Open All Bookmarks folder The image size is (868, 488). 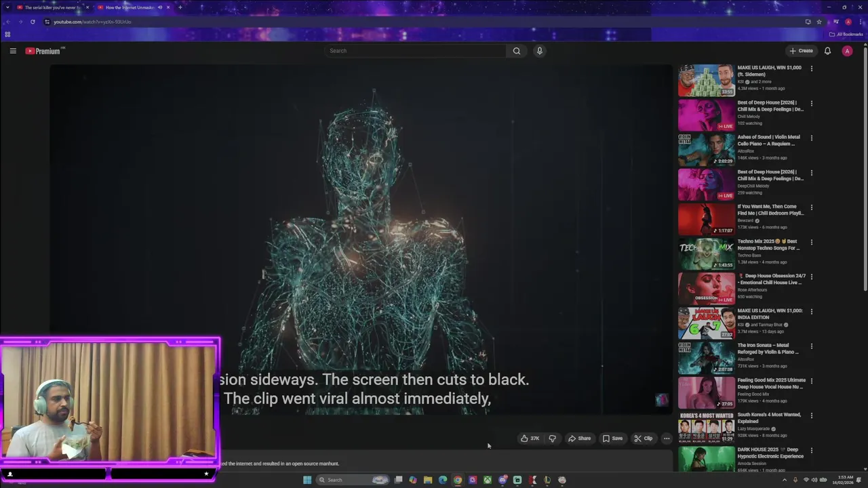(846, 35)
